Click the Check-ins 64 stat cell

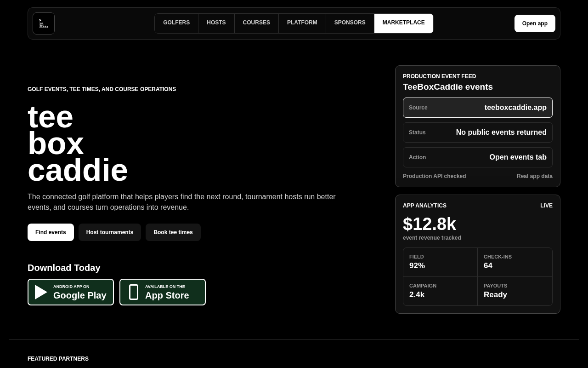515,262
